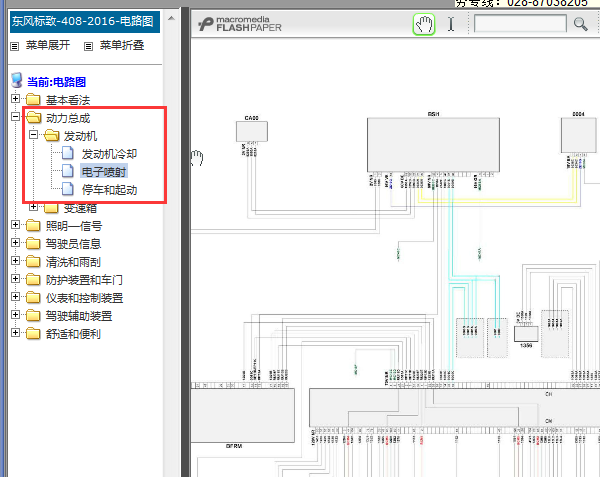The image size is (600, 477).
Task: Select the hand pan tool
Action: click(x=424, y=24)
